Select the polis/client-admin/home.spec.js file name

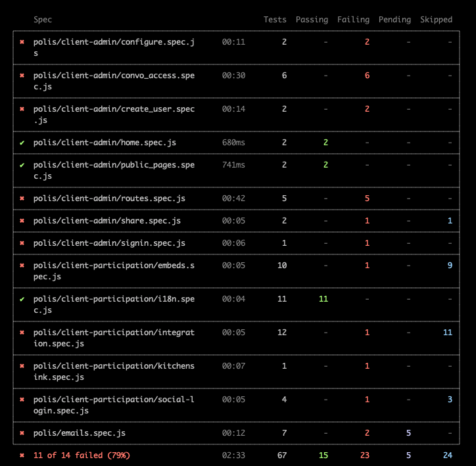105,142
